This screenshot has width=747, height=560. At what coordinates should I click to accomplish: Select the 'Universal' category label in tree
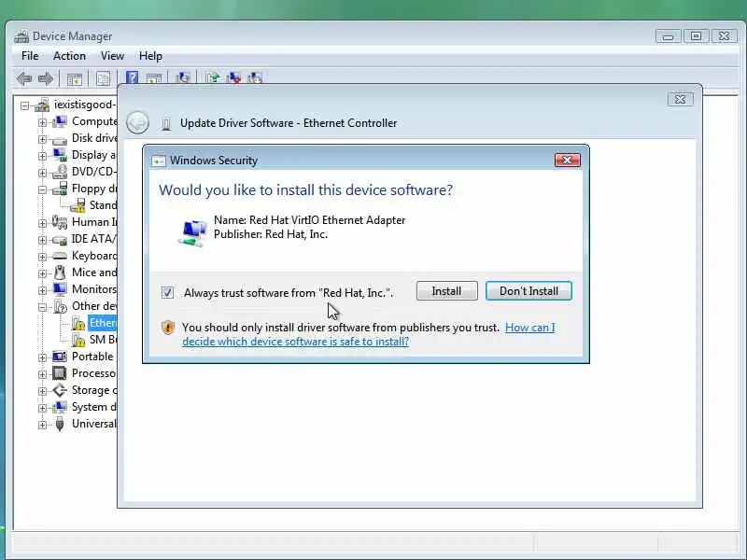point(94,424)
